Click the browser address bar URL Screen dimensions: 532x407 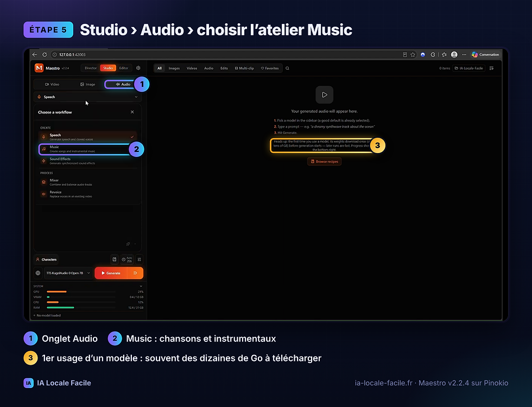[72, 55]
